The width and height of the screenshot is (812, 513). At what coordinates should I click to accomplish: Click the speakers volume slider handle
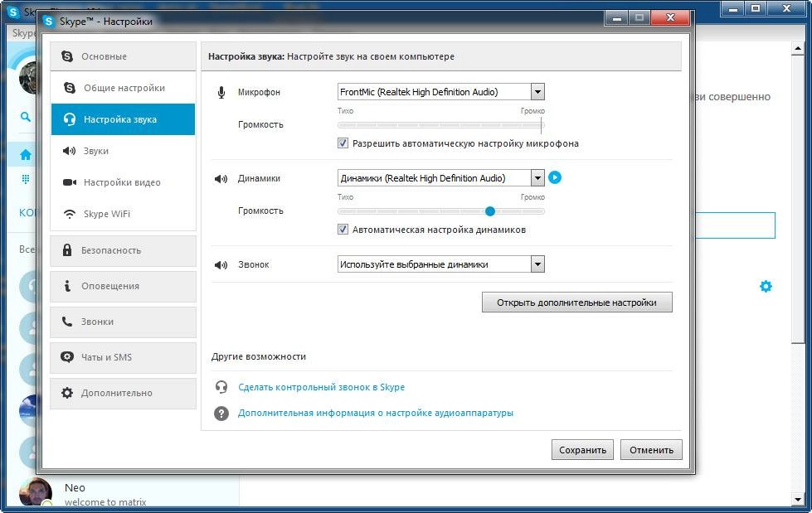(490, 211)
